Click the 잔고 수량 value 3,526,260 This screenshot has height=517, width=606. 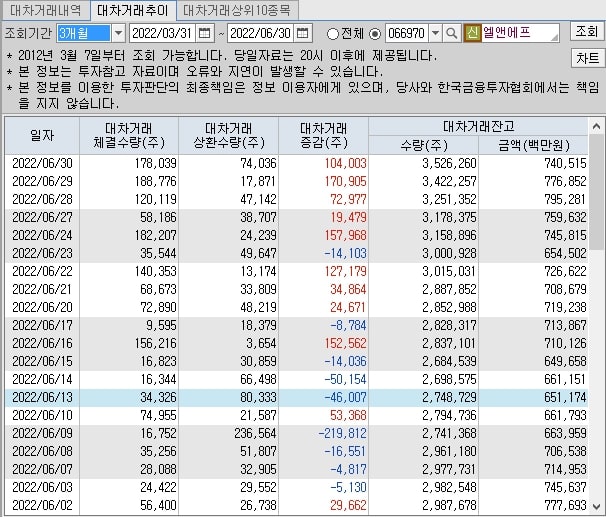coord(449,163)
